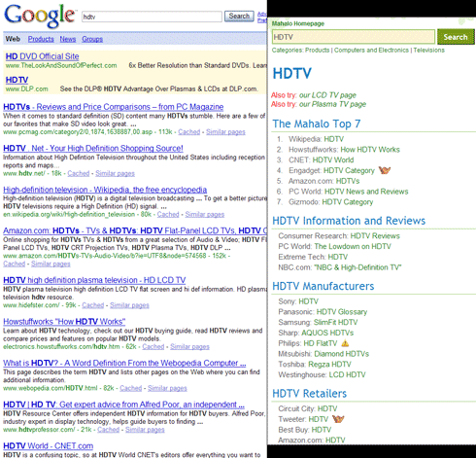476x458 pixels.
Task: Open HDTV high definition plasma television result
Action: point(94,280)
